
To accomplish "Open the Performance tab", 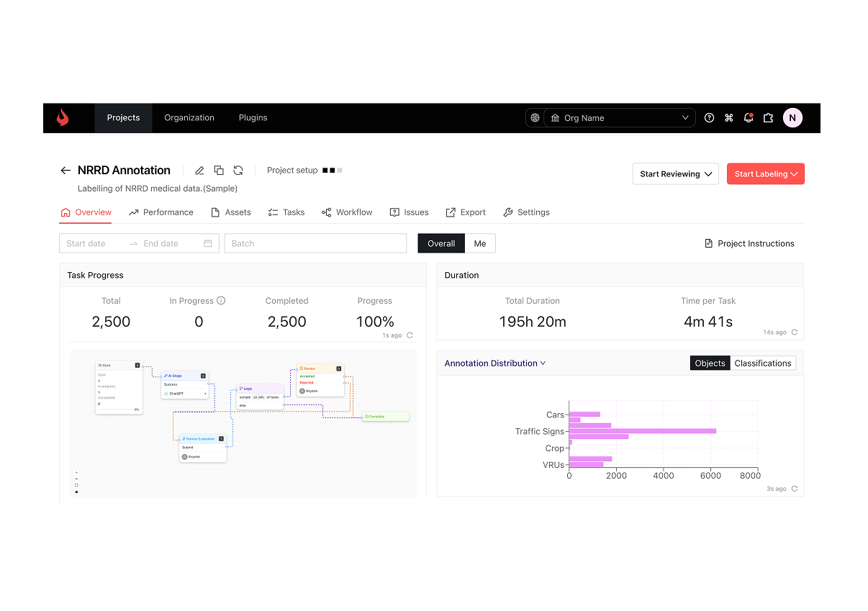I will click(x=161, y=212).
